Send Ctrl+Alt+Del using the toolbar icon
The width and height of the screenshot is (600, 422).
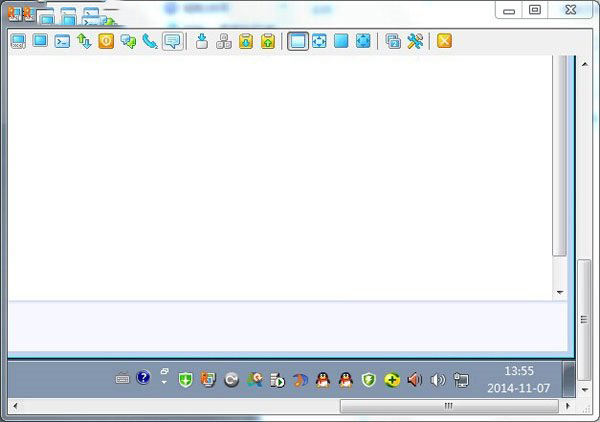[202, 41]
